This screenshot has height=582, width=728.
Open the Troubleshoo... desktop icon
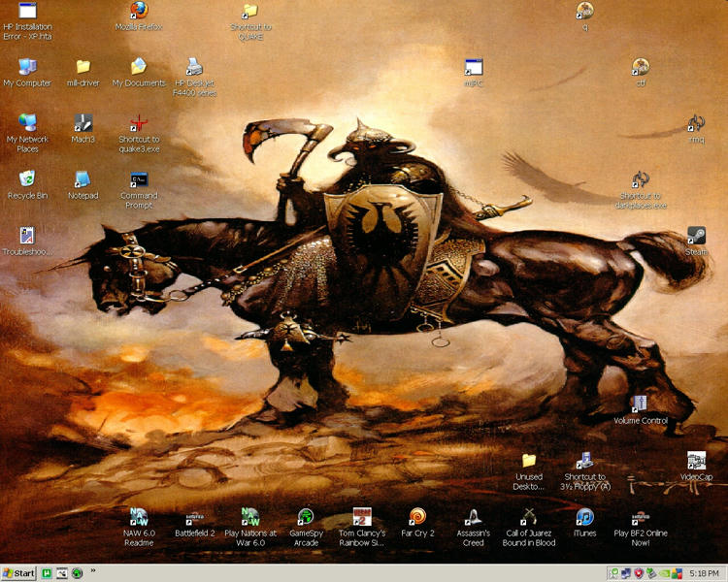point(27,242)
